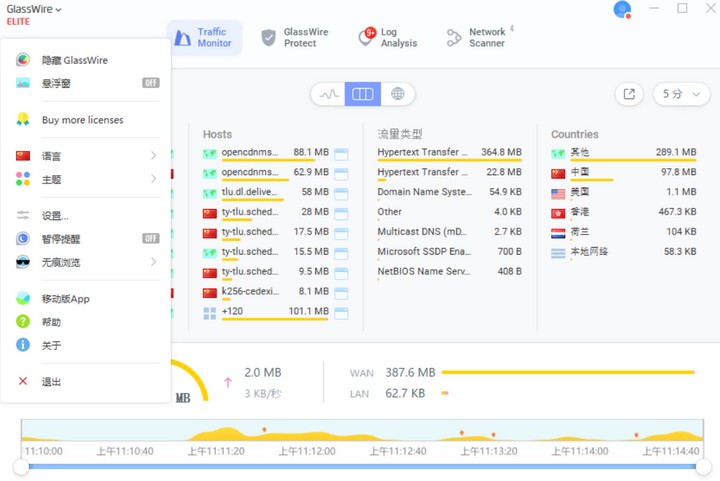Toggle the 悬浮窗 OFF switch
The width and height of the screenshot is (720, 481).
pyautogui.click(x=150, y=83)
